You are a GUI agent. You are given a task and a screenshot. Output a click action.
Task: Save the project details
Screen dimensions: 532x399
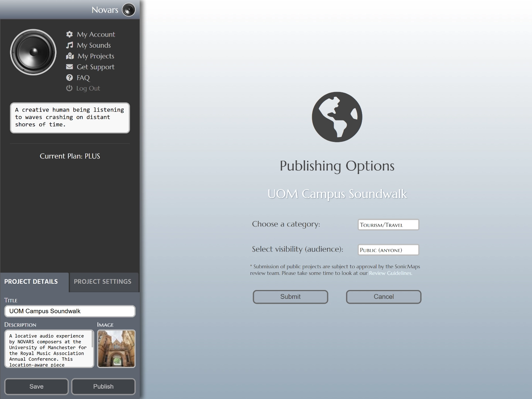tap(37, 386)
